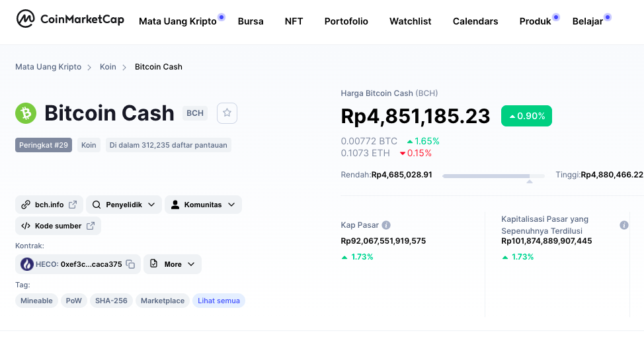Viewport: 644px width, 339px height.
Task: Click the Harga Bitcoin Cash (BCH) heading
Action: click(389, 93)
